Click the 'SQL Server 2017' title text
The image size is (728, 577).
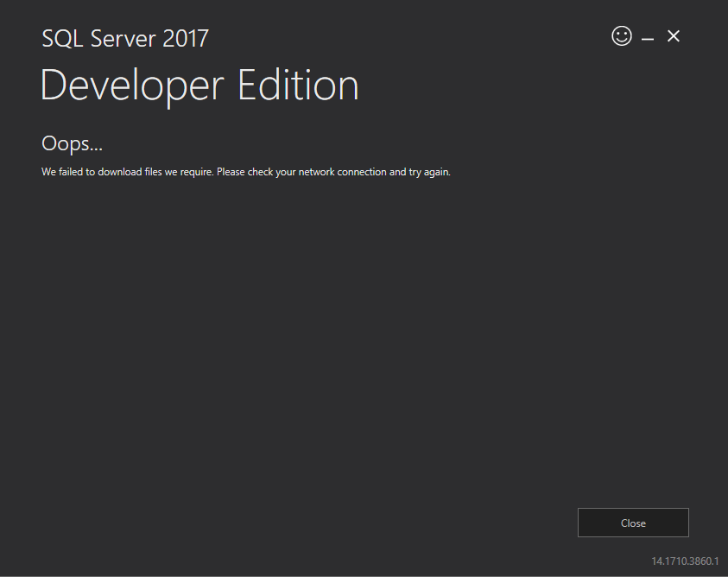[124, 38]
